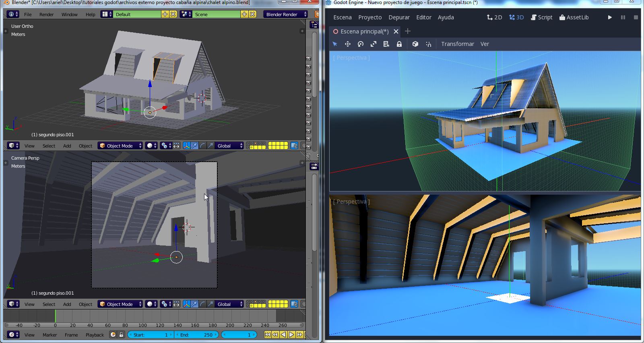Open the Ver menu in Godot viewport toolbar
The height and width of the screenshot is (343, 644).
485,44
